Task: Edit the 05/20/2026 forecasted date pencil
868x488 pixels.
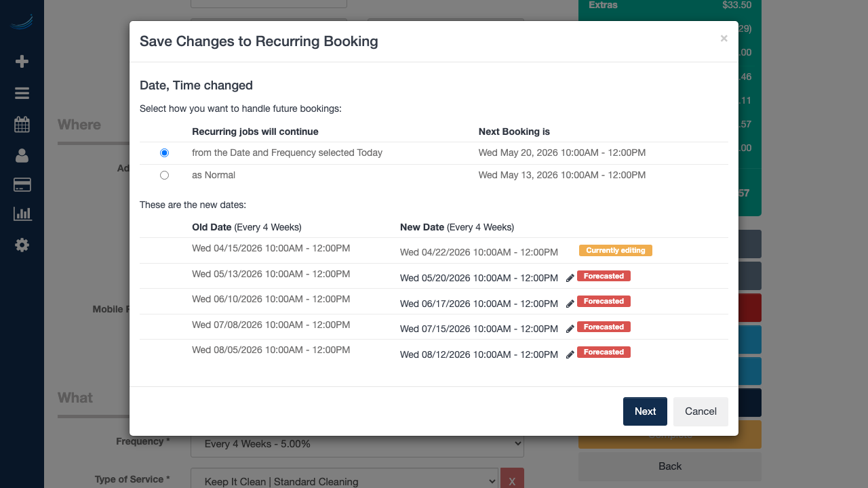Action: (570, 278)
